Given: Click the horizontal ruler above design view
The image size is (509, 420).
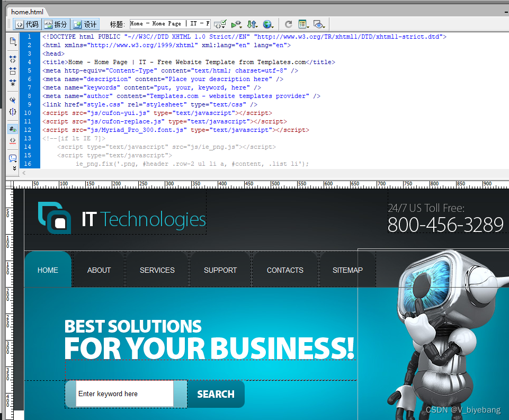Looking at the screenshot, I should click(261, 185).
